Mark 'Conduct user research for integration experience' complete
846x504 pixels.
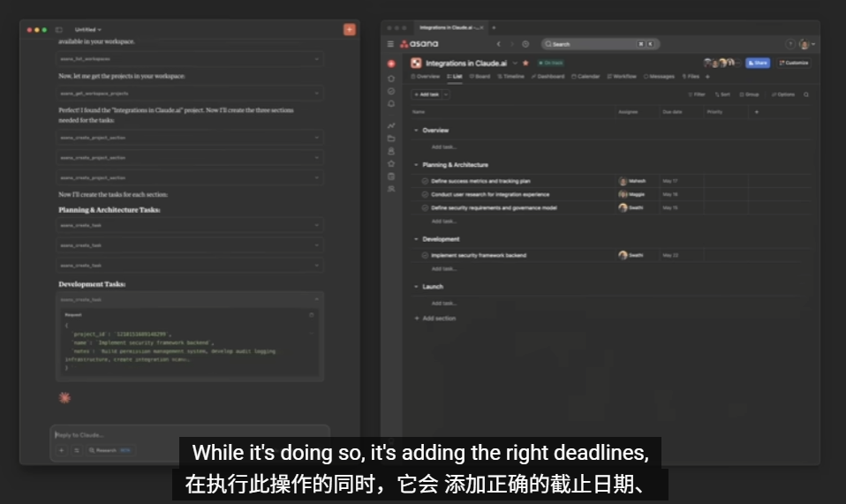coord(425,194)
